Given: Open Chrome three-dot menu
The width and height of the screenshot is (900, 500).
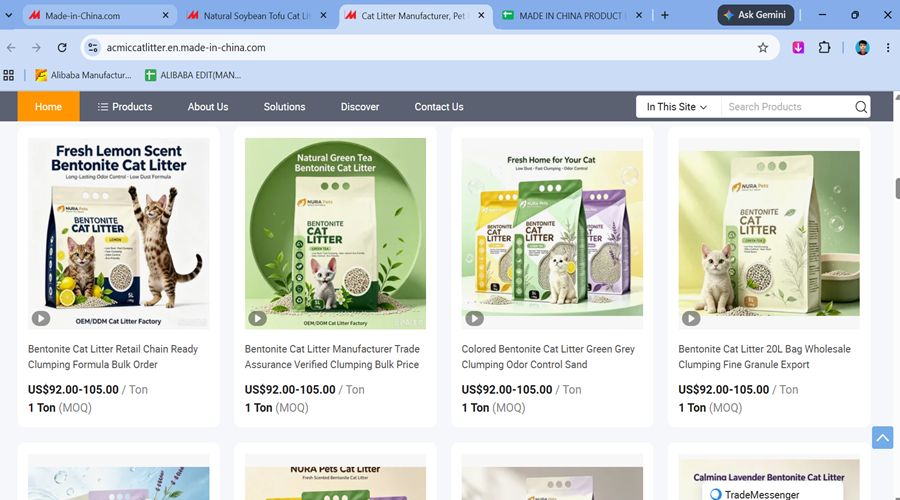Looking at the screenshot, I should coord(887,48).
